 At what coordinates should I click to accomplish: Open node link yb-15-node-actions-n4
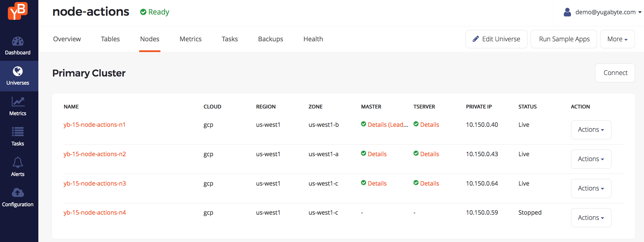coord(95,213)
